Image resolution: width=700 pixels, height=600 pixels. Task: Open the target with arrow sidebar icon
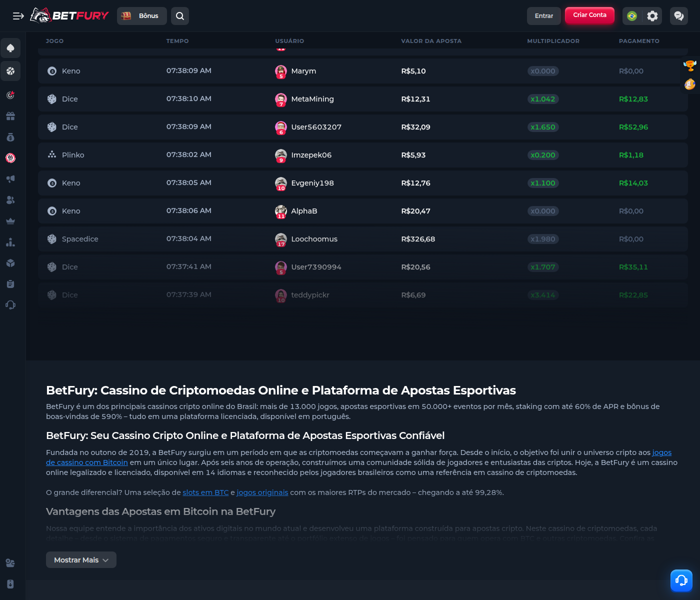coord(10,95)
